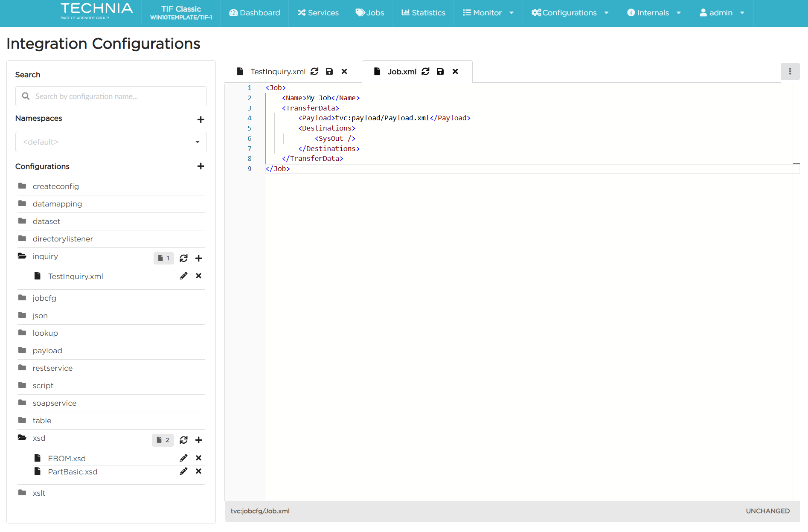Go to the Dashboard page
The height and width of the screenshot is (532, 808).
click(255, 13)
